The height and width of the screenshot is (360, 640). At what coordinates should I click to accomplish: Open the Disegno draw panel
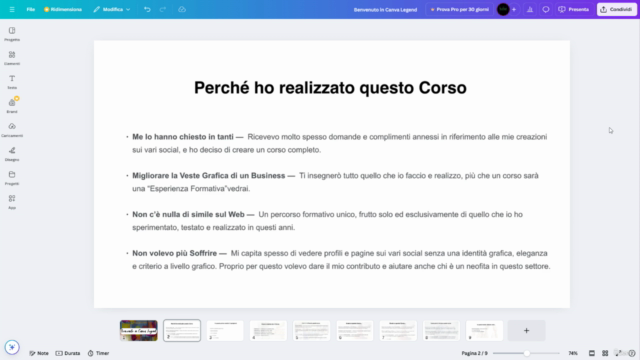12,154
